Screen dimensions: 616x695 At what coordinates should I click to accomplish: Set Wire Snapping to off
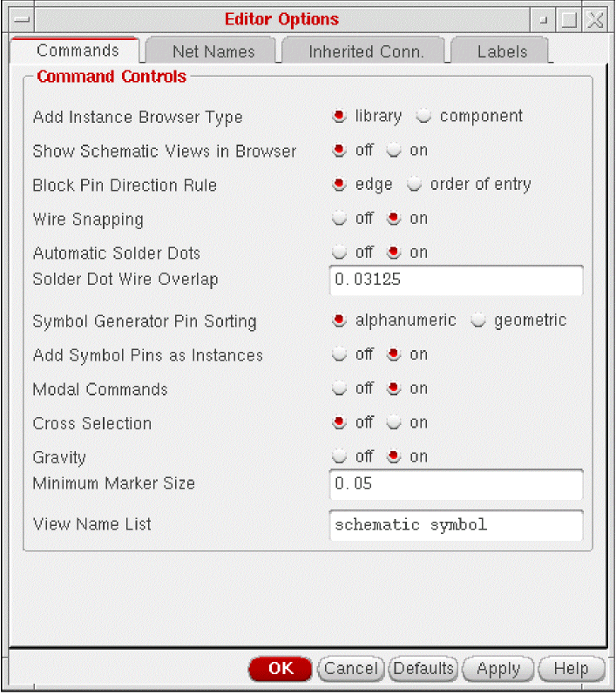coord(339,218)
